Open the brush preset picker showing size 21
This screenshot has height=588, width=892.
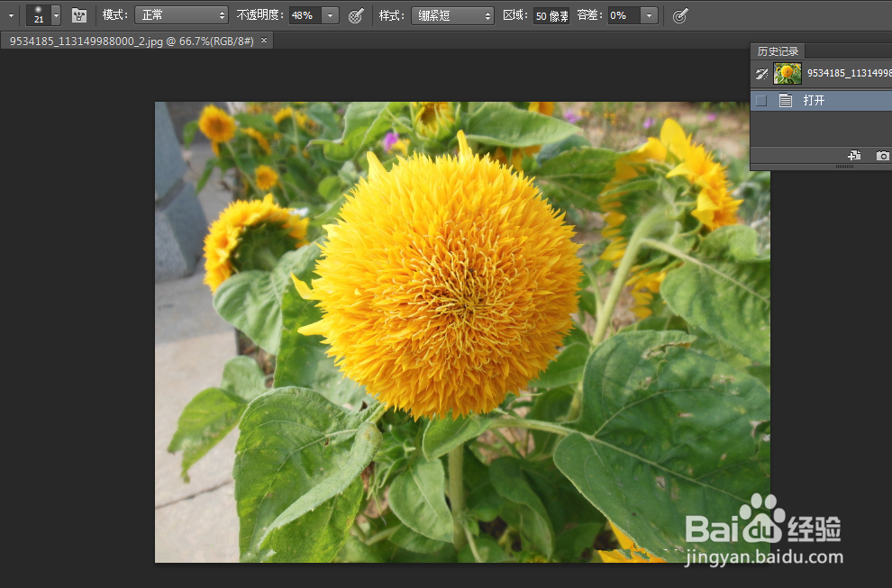click(44, 15)
